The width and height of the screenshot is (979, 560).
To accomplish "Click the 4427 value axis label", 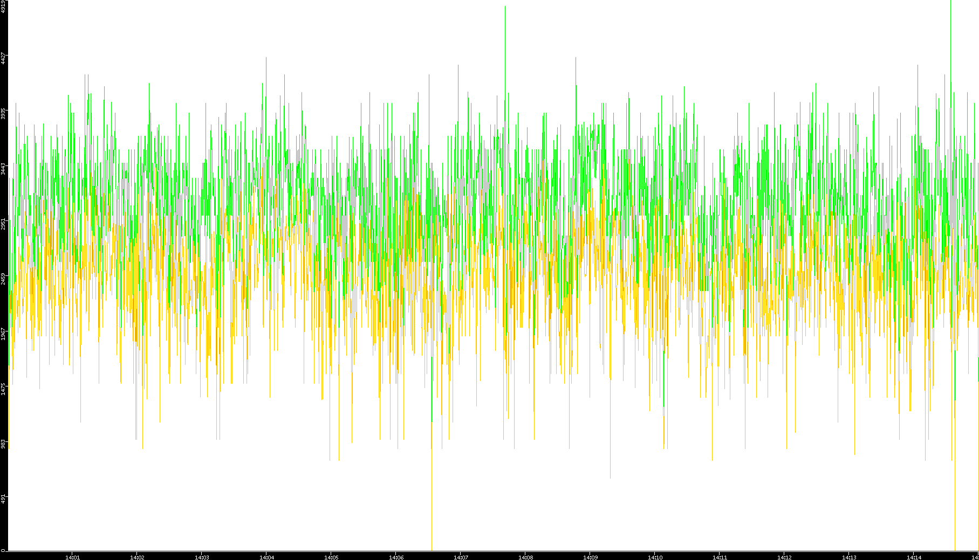I will (x=3, y=58).
